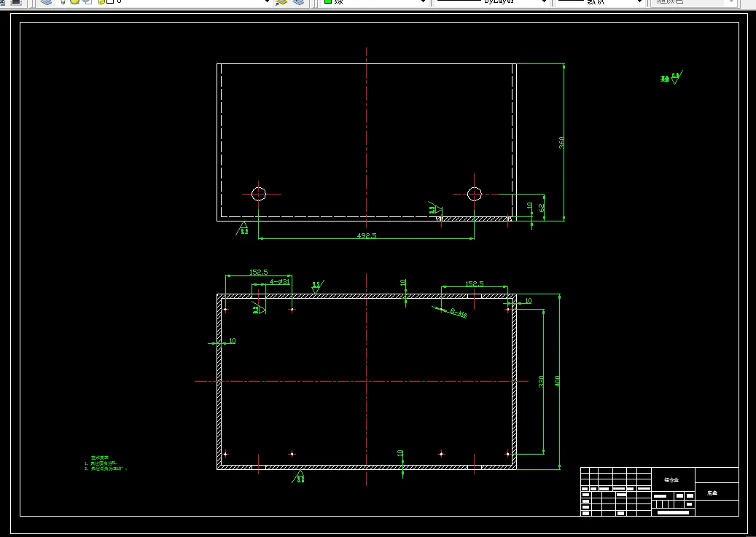Select the material text in the title block
756x537 pixels.
(x=671, y=480)
